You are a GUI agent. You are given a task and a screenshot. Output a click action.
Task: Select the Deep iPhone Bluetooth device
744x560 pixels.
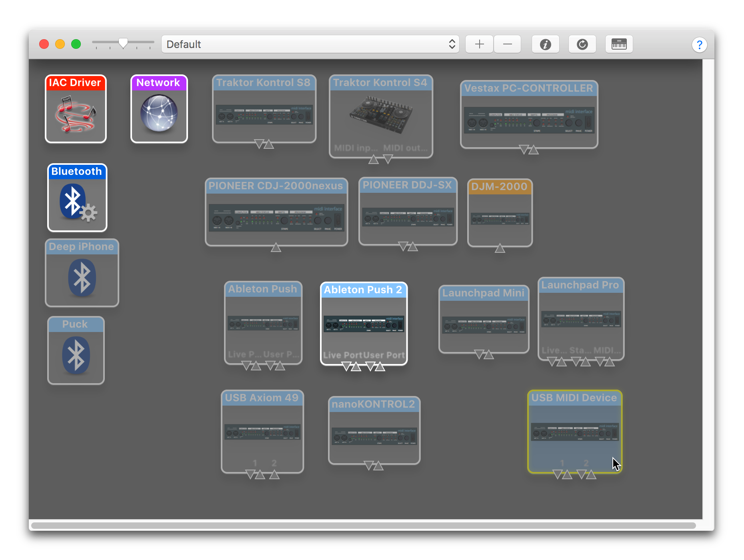tap(82, 273)
